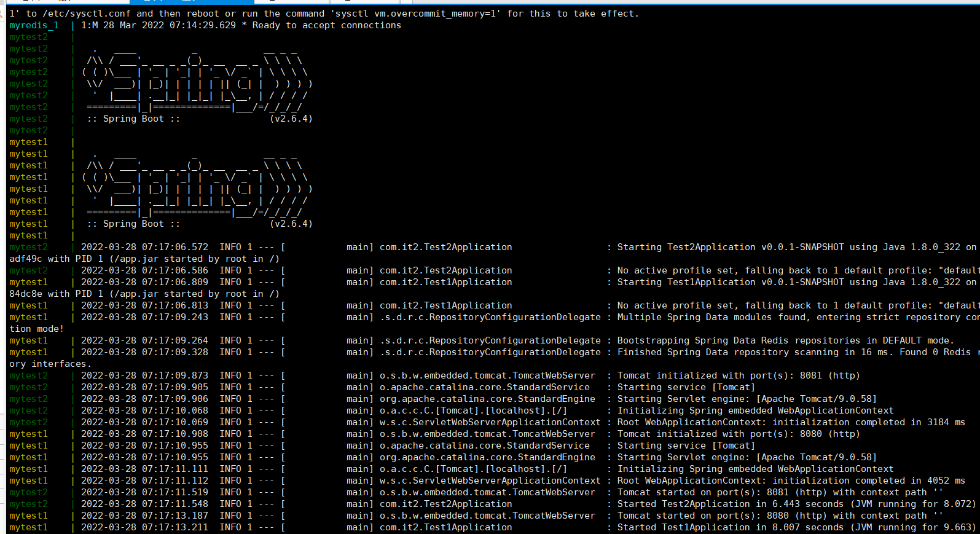The image size is (980, 534).
Task: Click com.it2.Test2Application on the 07:17:06.586 line
Action: pos(446,270)
